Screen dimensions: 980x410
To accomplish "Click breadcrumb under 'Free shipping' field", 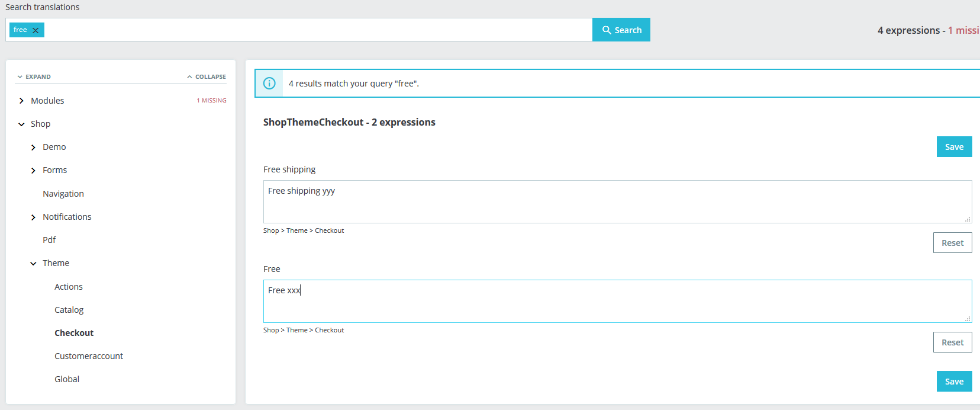I will tap(304, 230).
